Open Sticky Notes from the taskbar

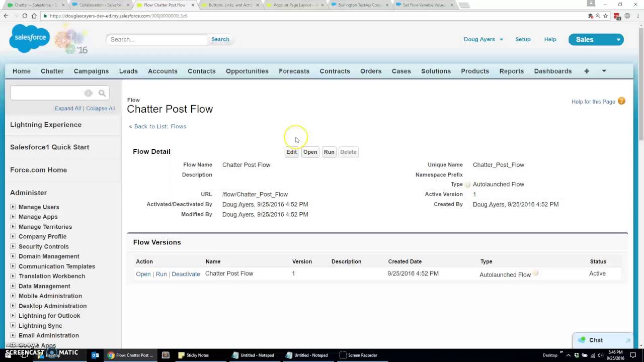[193, 355]
